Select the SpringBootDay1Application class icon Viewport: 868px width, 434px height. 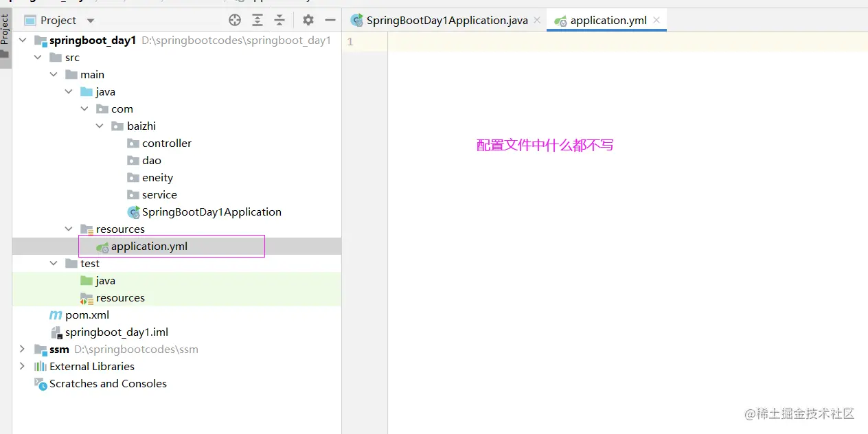pyautogui.click(x=132, y=212)
